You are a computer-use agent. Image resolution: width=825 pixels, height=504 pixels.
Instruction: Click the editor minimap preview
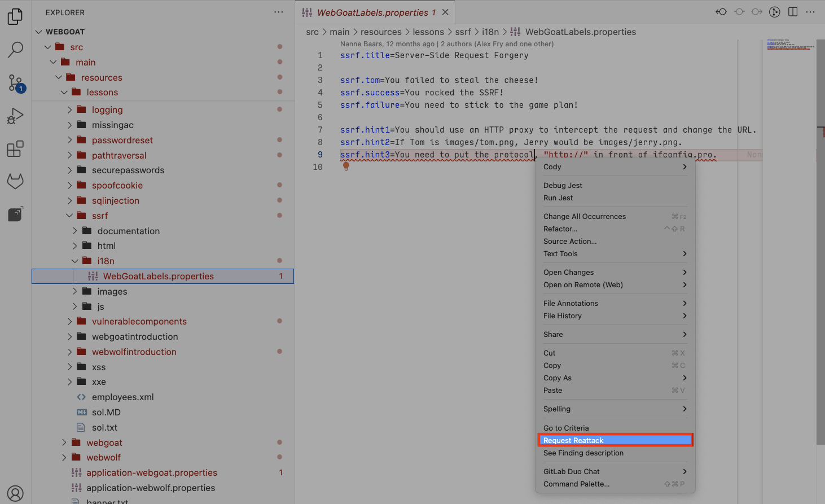click(x=790, y=45)
